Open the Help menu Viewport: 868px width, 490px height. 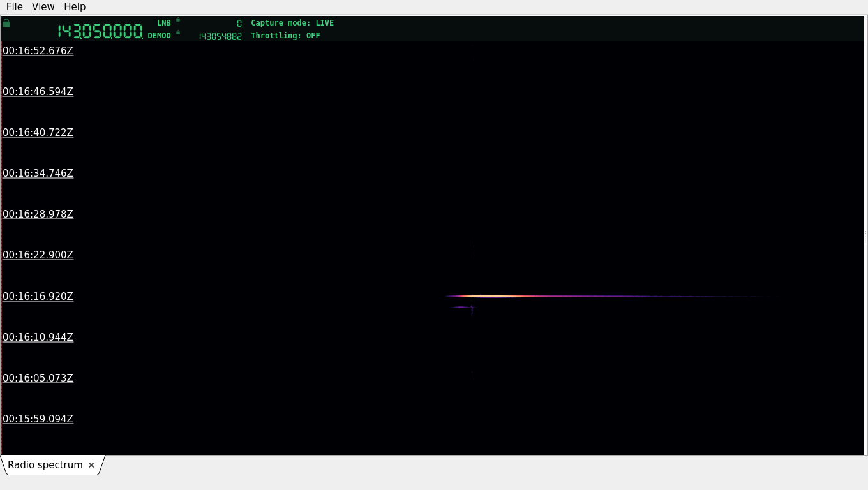click(x=75, y=6)
